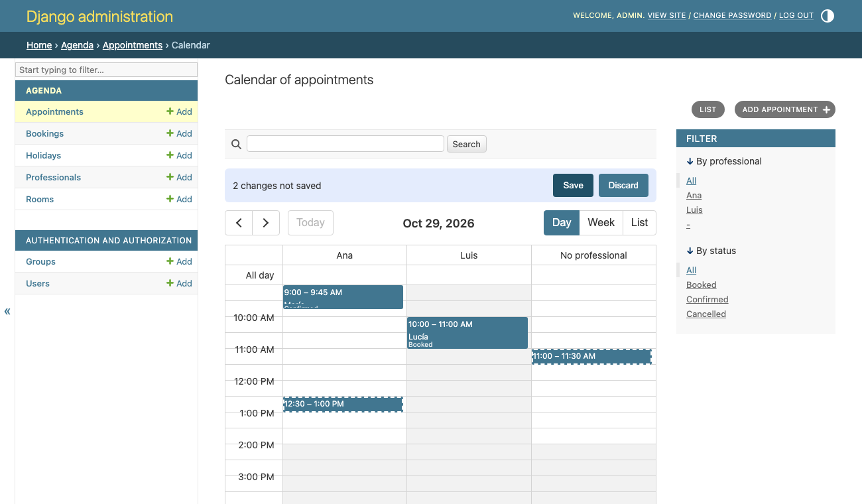Open the List view button at top
Image resolution: width=862 pixels, height=504 pixels.
coord(708,109)
